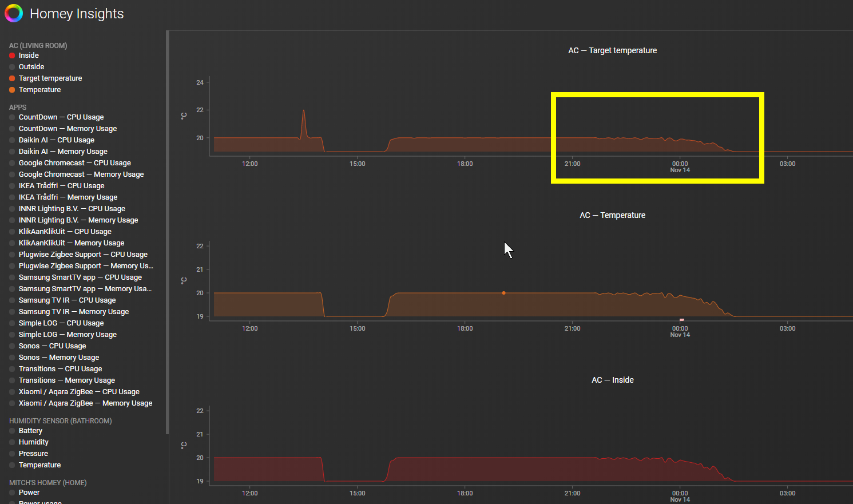853x504 pixels.
Task: Click the Homey colorful ring logo
Action: [x=14, y=13]
